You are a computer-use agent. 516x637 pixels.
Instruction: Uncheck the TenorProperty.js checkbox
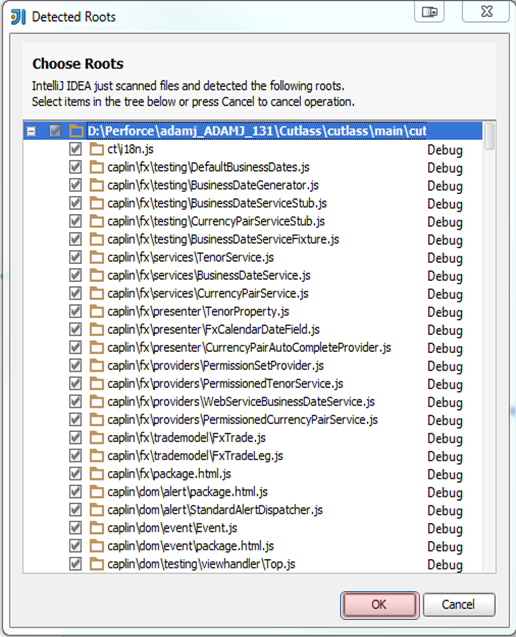click(75, 311)
